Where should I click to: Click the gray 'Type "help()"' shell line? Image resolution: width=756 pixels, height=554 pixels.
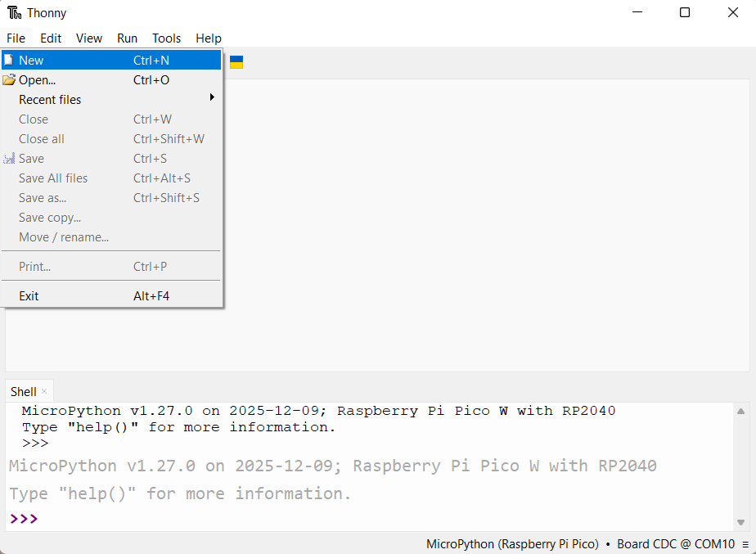coord(180,493)
